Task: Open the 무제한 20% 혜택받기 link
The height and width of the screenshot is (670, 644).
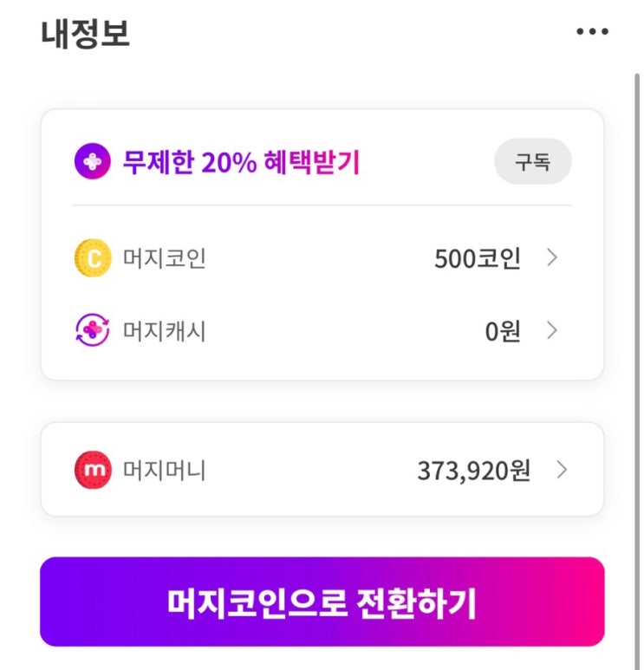Action: [241, 162]
